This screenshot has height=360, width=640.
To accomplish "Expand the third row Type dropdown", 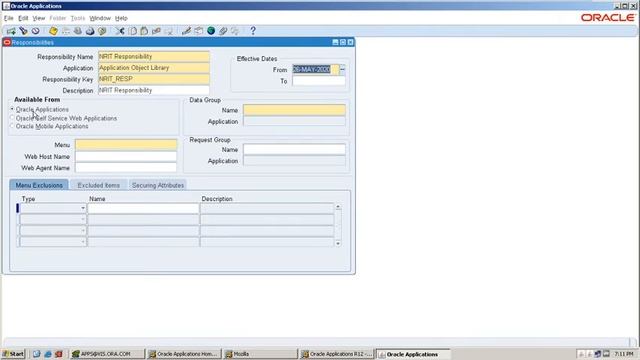I will (83, 231).
